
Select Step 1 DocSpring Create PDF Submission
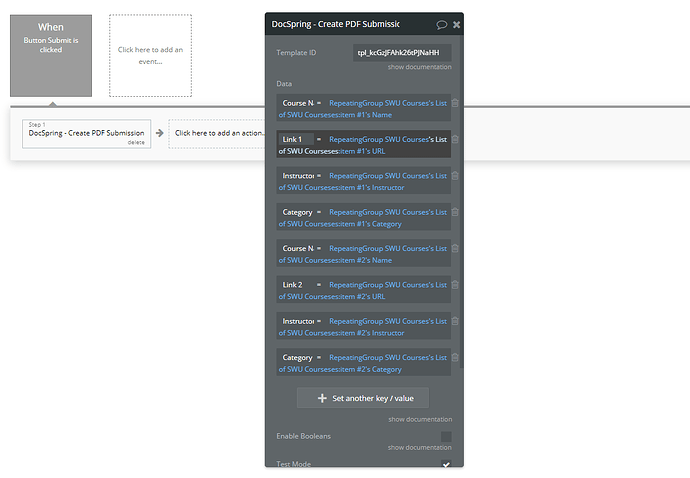click(87, 134)
